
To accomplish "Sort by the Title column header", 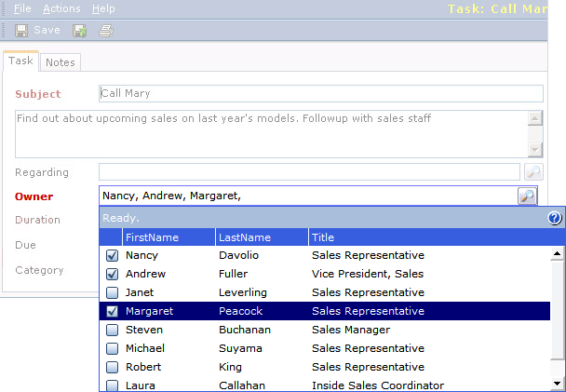I will 437,237.
